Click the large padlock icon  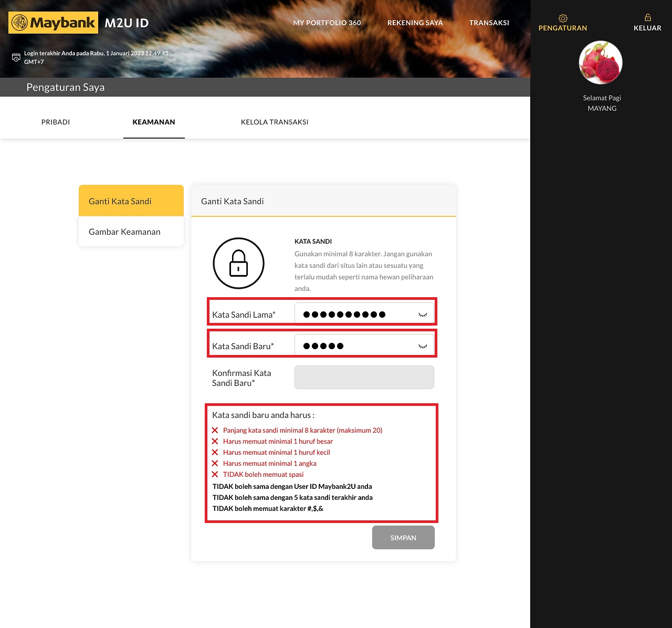pos(238,263)
